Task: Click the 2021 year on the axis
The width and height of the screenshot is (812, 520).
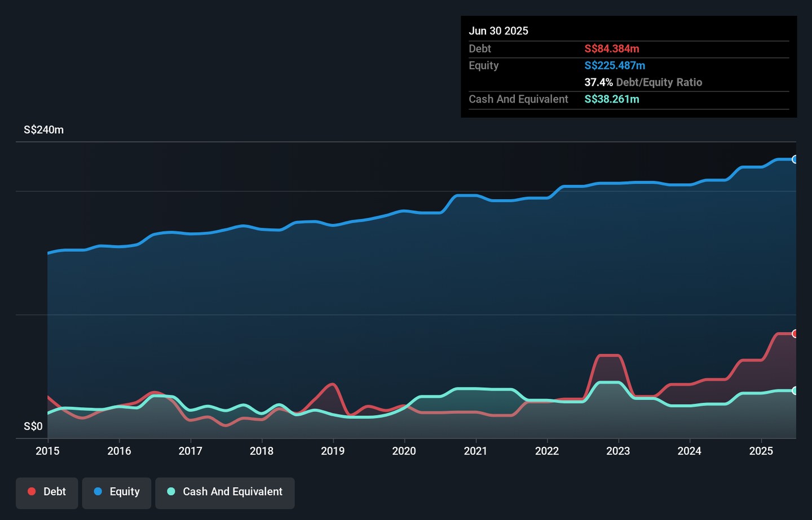Action: (x=475, y=451)
